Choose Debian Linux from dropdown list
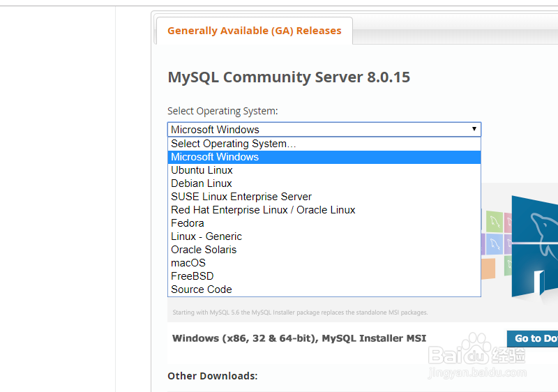This screenshot has height=392, width=558. 202,183
